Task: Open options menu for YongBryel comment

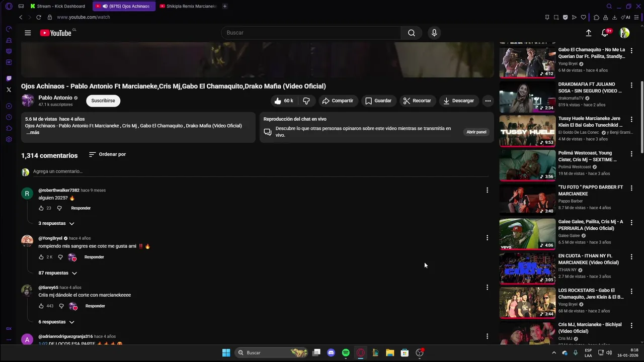Action: tap(487, 237)
